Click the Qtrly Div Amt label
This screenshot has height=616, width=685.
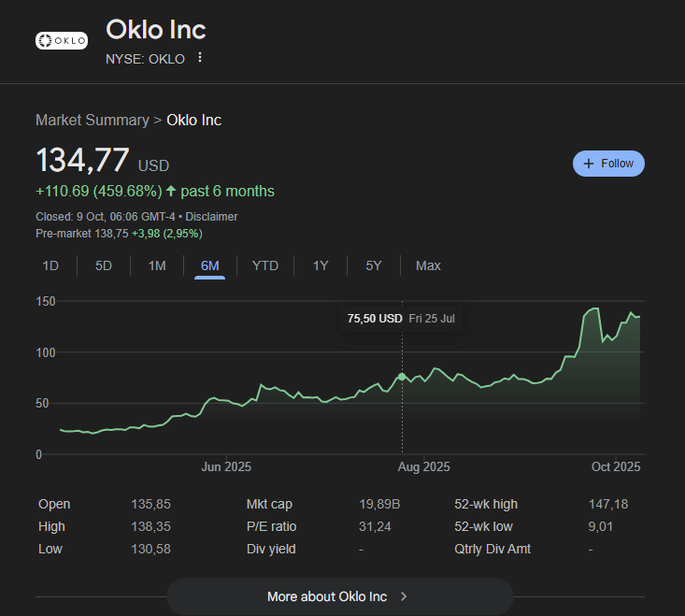492,549
